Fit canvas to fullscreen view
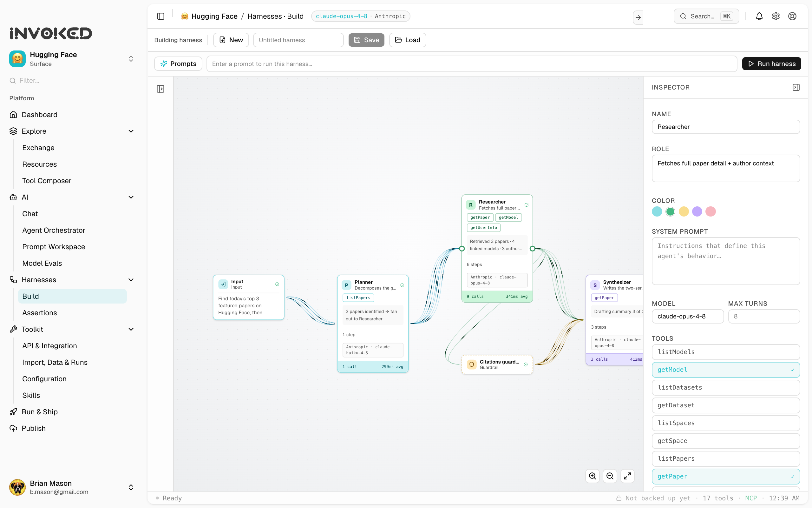Viewport: 812px width, 508px height. (627, 476)
